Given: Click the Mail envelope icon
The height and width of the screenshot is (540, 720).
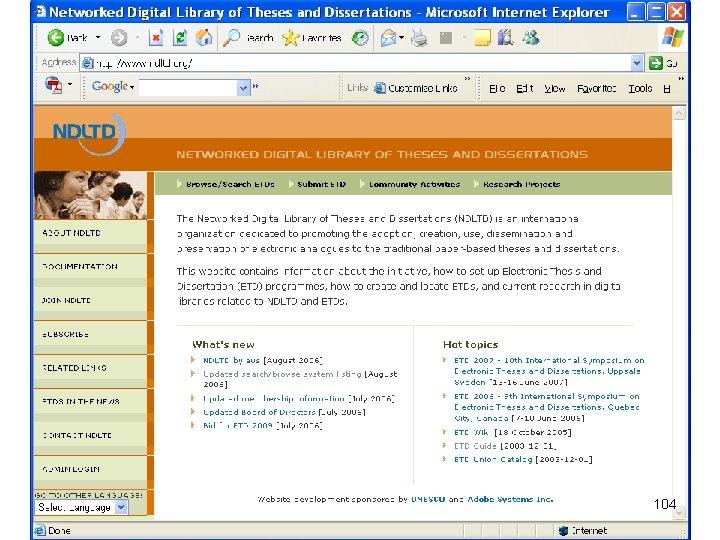Looking at the screenshot, I should coord(388,38).
